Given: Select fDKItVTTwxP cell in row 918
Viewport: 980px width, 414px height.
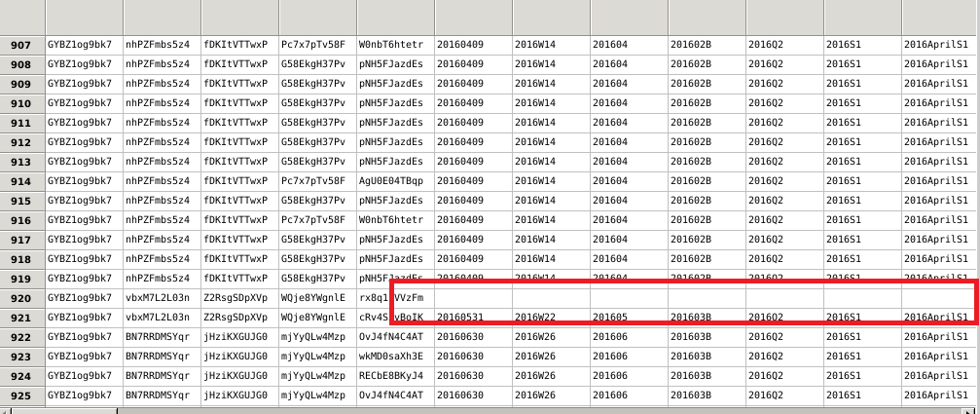Looking at the screenshot, I should pyautogui.click(x=238, y=259).
